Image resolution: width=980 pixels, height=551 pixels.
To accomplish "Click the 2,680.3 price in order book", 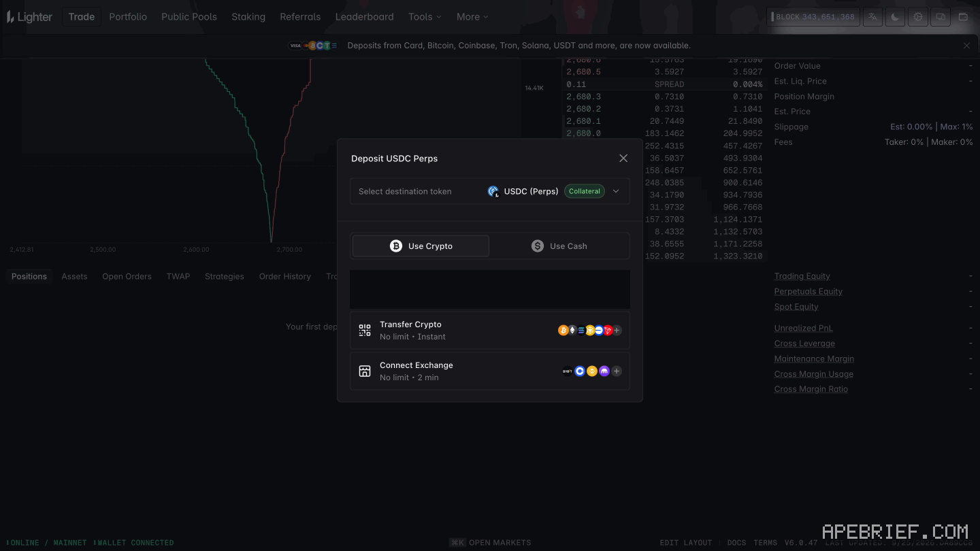I will tap(584, 97).
